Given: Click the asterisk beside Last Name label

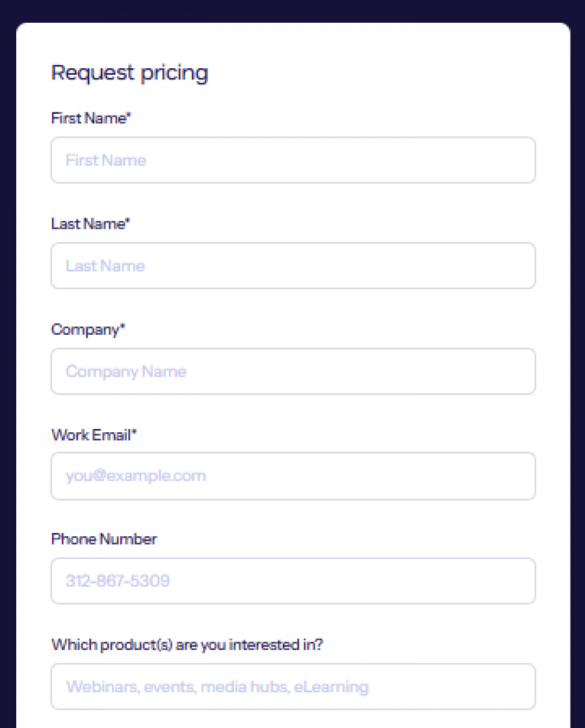Looking at the screenshot, I should pos(128,222).
